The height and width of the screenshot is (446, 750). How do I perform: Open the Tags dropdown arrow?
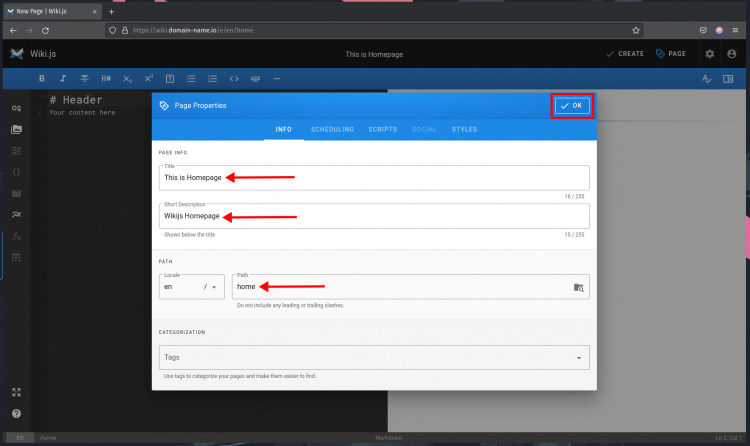point(578,357)
